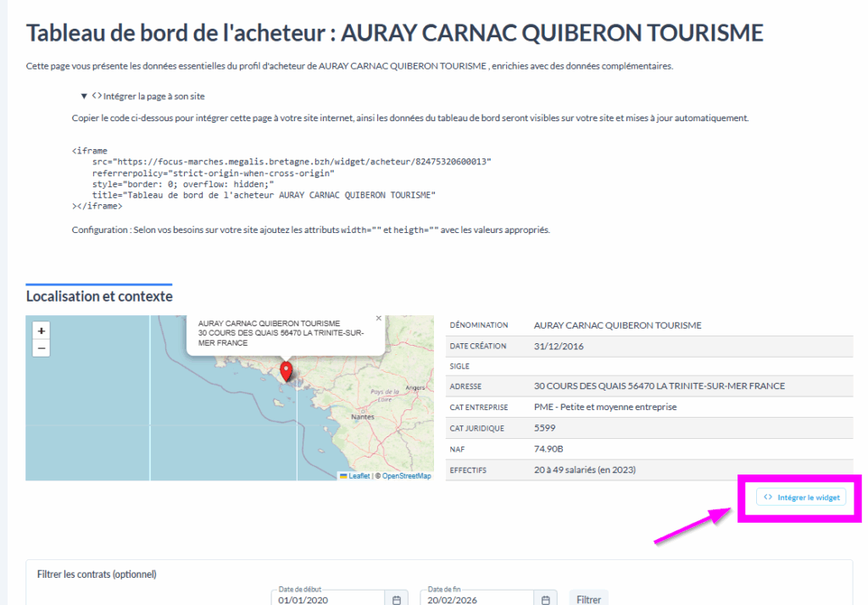
Task: Close the map address popup
Action: click(x=378, y=319)
